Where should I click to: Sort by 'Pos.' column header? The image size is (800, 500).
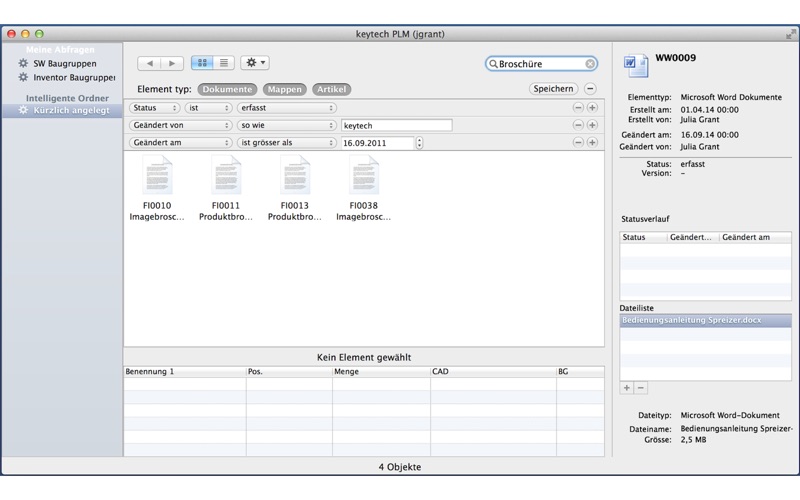289,371
